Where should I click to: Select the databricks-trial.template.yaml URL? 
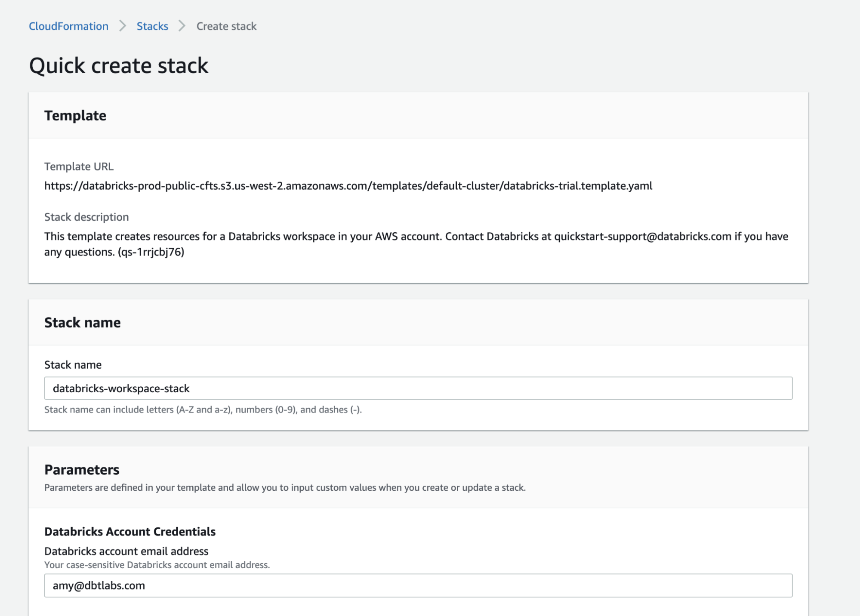click(x=348, y=186)
